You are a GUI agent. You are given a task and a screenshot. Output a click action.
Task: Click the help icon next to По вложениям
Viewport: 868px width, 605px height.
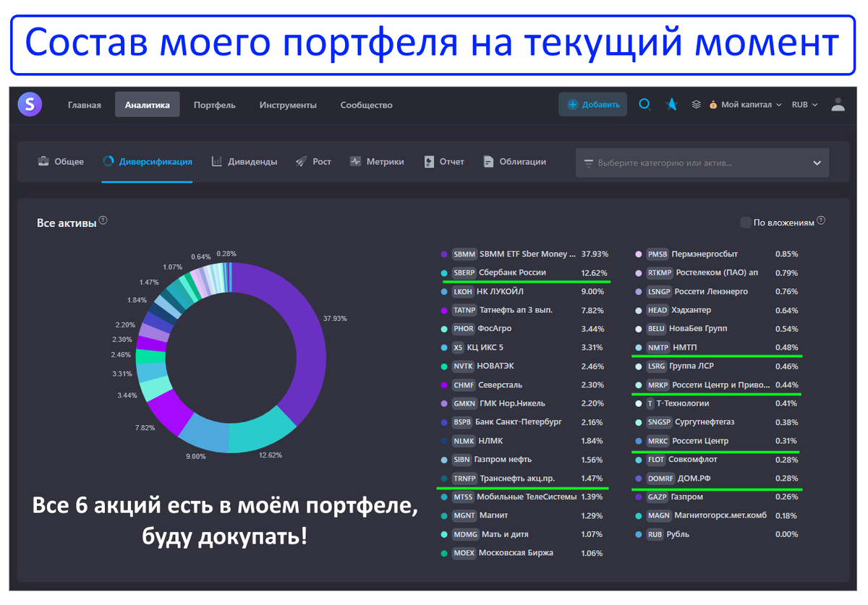821,220
